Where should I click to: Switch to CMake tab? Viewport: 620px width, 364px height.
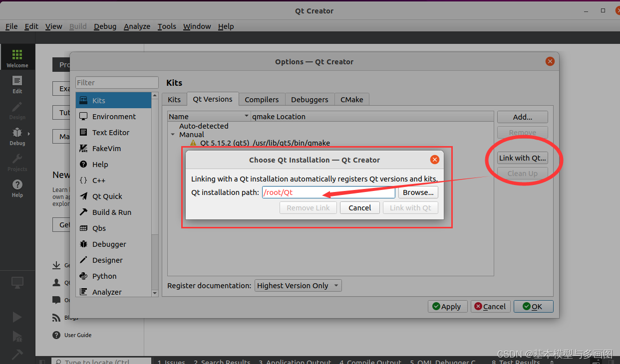(351, 99)
